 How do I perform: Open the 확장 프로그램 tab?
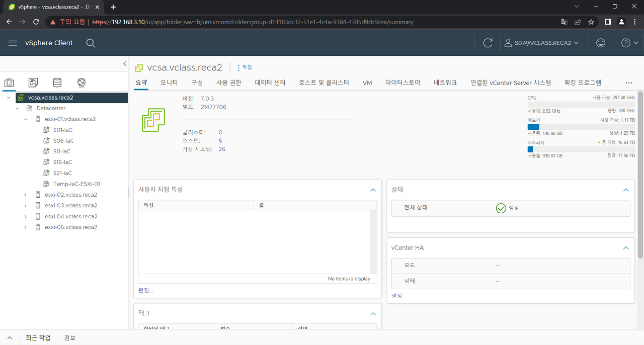[583, 82]
